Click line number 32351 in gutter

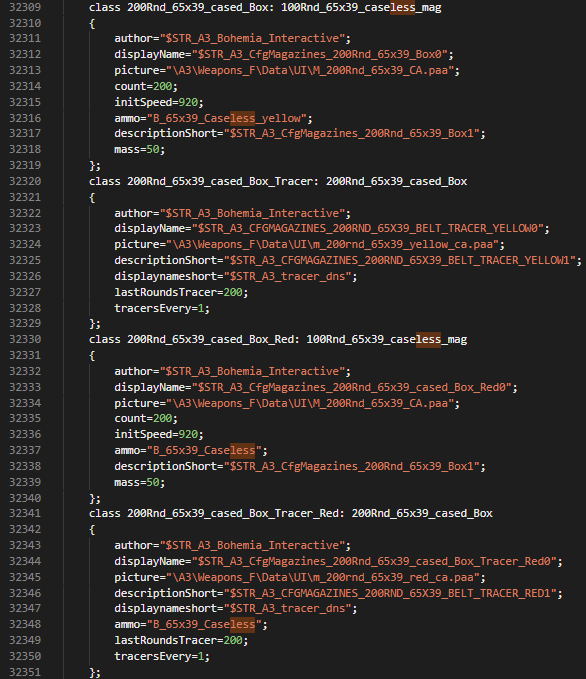25,672
